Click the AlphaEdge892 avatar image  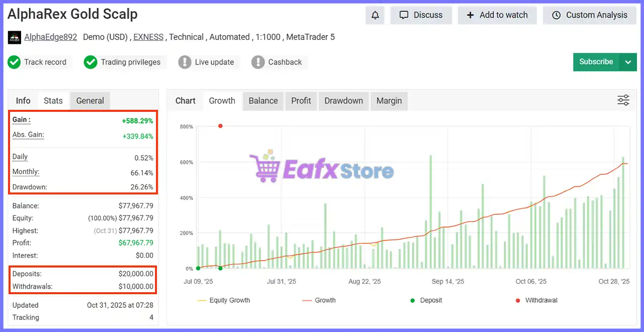point(15,38)
